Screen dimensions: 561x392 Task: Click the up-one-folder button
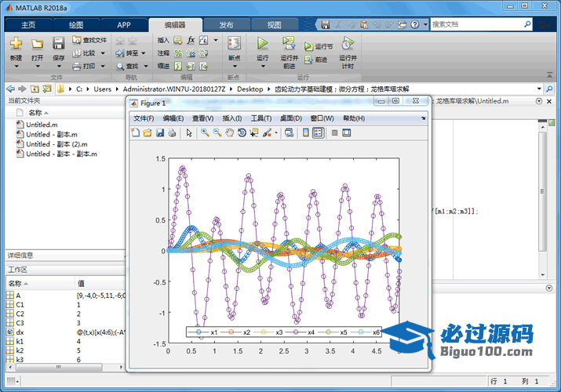(35, 89)
